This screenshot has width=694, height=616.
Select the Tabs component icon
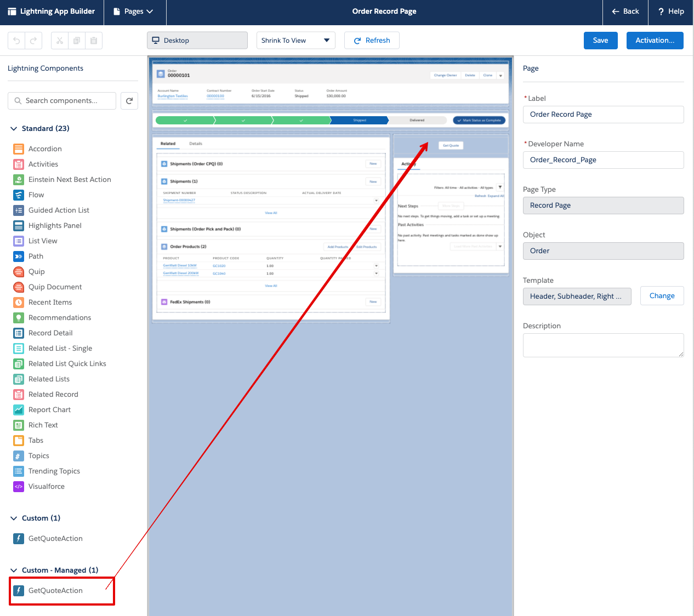tap(18, 440)
